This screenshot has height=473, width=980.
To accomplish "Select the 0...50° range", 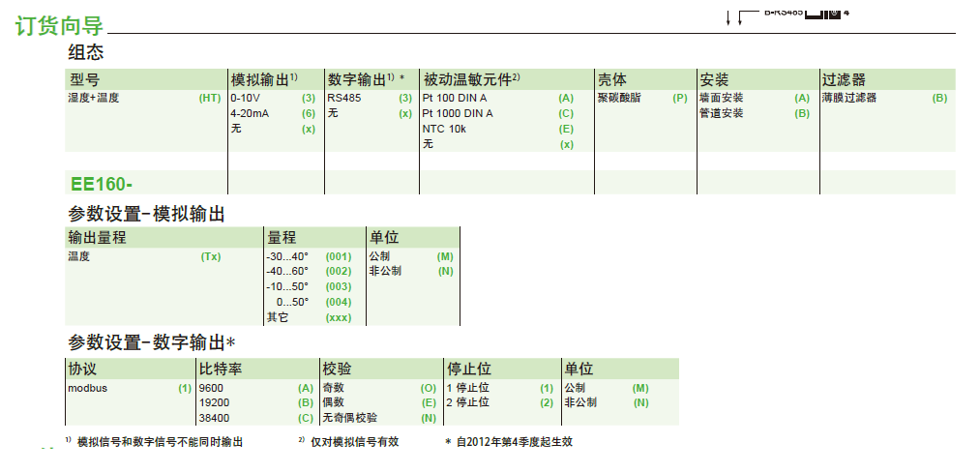I will pos(292,303).
